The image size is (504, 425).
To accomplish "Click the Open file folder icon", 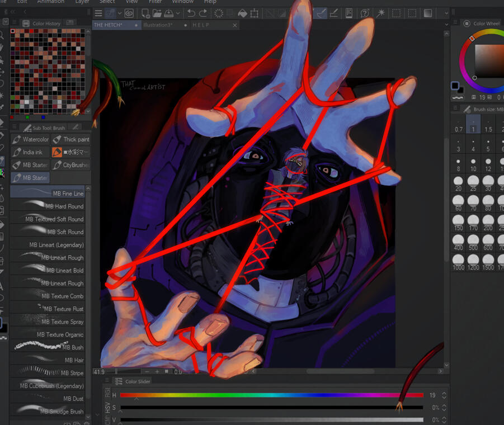I will click(x=157, y=13).
